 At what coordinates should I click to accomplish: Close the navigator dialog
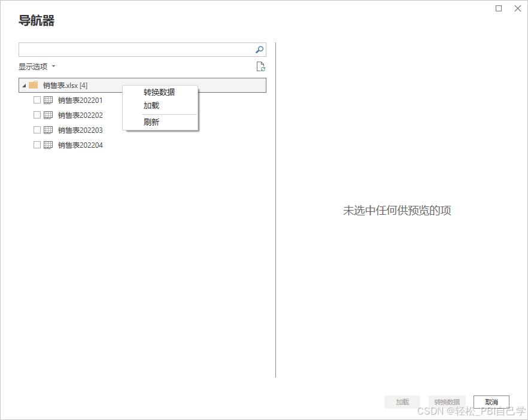click(x=518, y=8)
